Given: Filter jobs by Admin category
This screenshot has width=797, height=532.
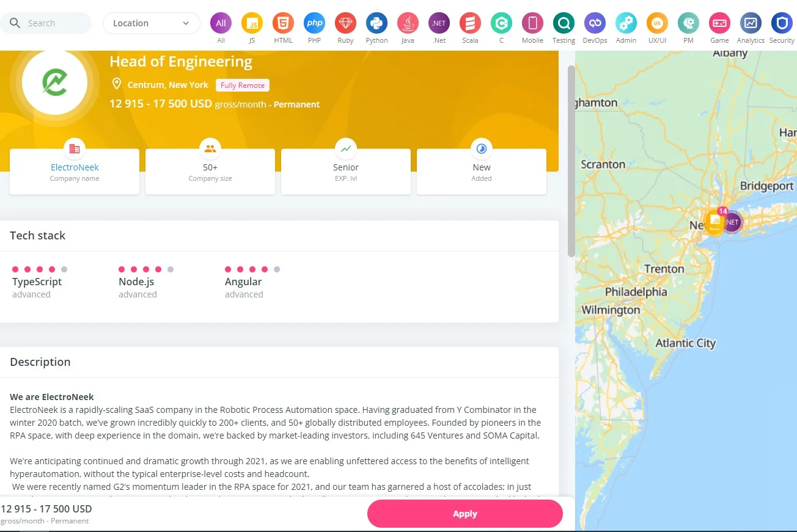Looking at the screenshot, I should point(626,23).
